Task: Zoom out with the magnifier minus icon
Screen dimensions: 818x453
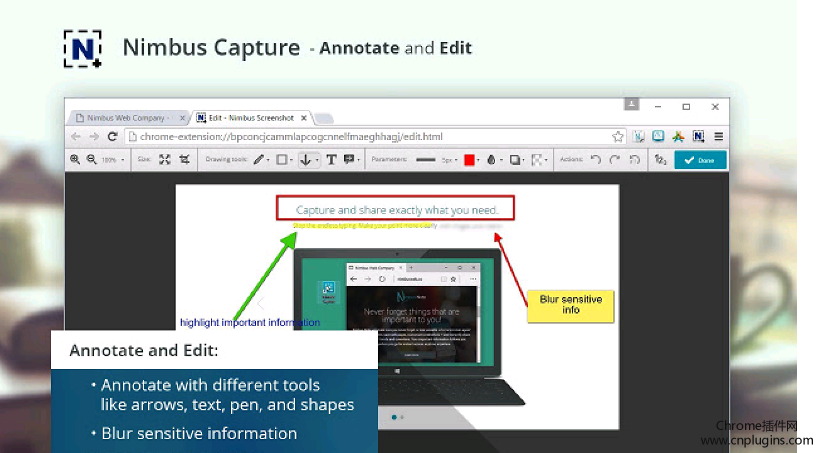Action: point(92,160)
